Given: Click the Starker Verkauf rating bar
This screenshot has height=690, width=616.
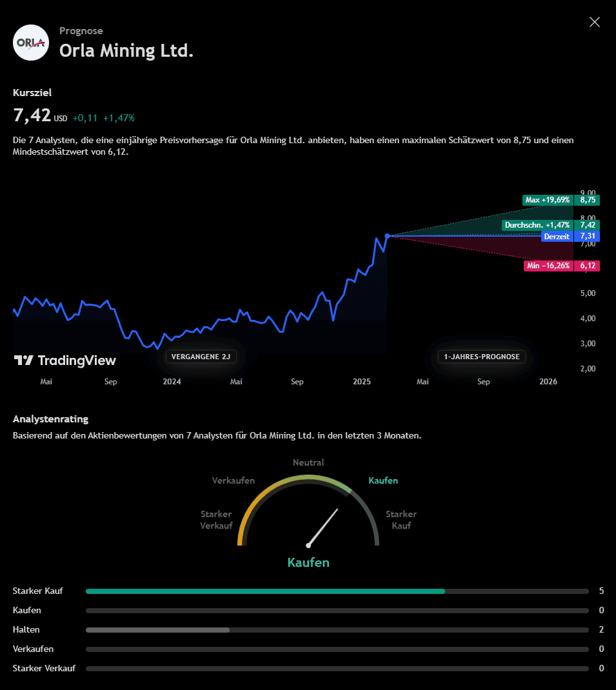Looking at the screenshot, I should [337, 669].
